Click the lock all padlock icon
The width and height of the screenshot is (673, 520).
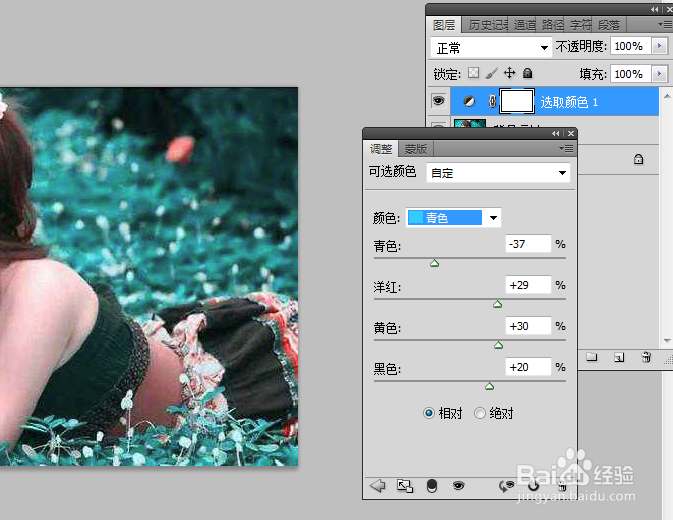[x=527, y=73]
